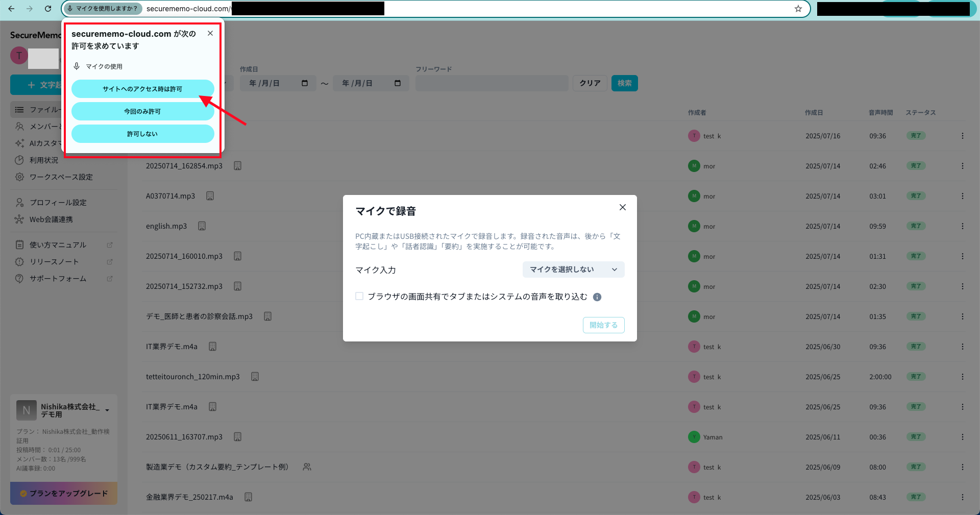
Task: Select 利用状況 in the sidebar
Action: 44,160
